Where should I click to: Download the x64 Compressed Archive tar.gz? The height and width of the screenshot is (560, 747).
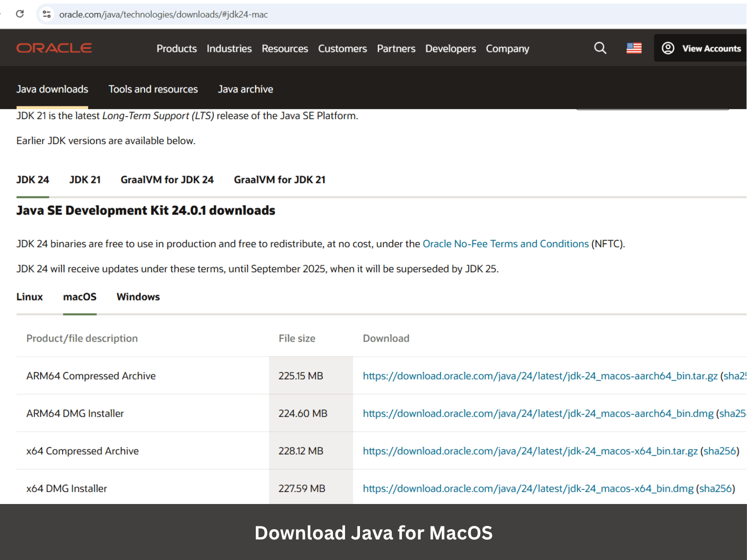[530, 451]
